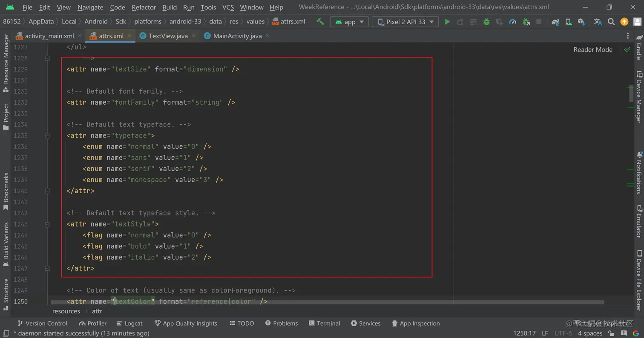Open SDK Manager cube icon in toolbar

pos(581,22)
